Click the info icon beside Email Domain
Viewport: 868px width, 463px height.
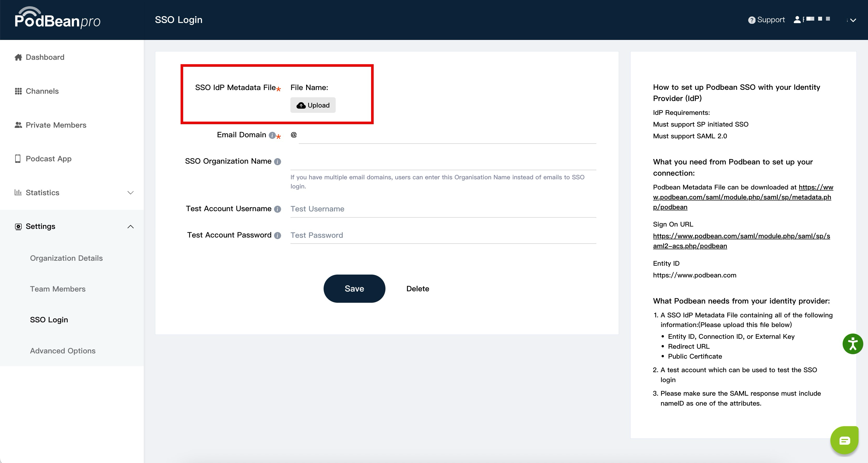pyautogui.click(x=272, y=135)
